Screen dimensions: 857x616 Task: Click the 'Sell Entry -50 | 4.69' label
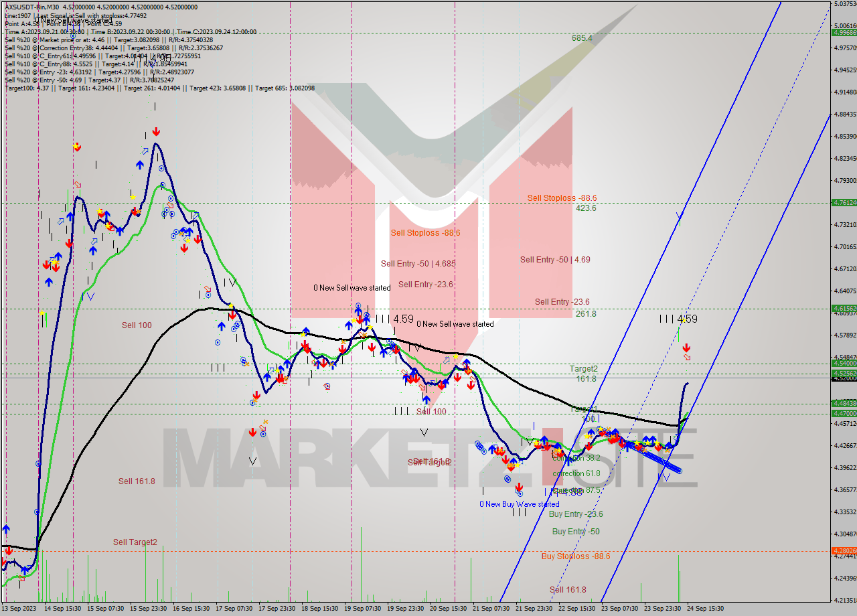(x=555, y=259)
